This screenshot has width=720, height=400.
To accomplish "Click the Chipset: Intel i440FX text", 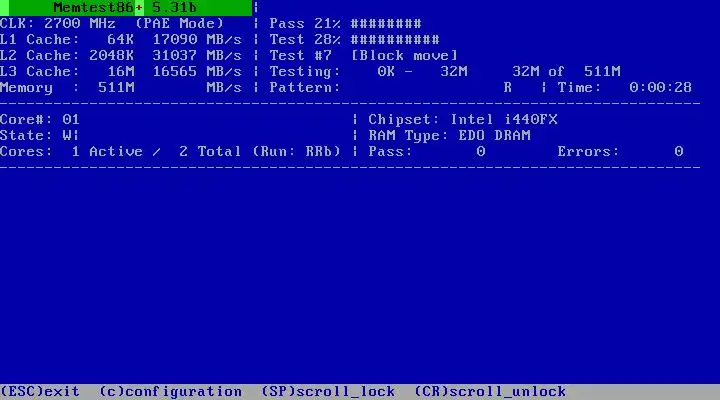I will point(463,120).
